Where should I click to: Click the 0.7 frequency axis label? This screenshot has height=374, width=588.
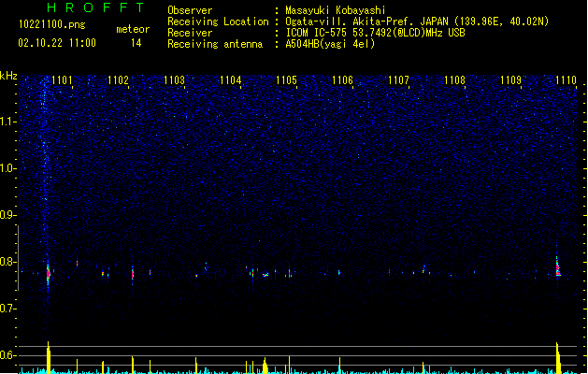click(x=7, y=309)
